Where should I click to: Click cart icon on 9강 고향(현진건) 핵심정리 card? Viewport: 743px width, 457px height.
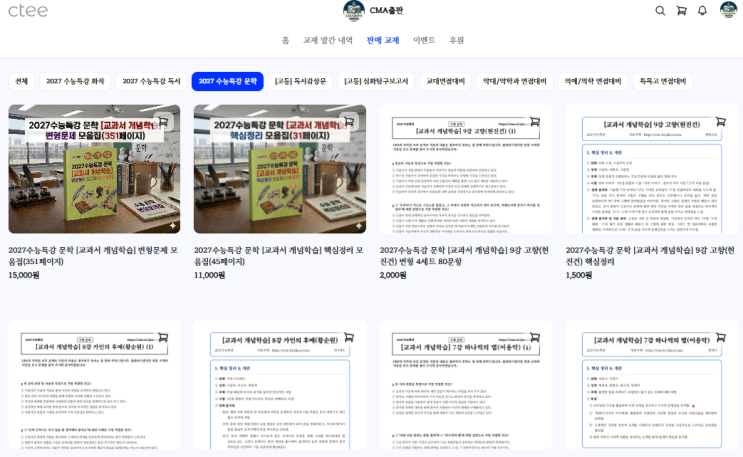click(x=721, y=122)
